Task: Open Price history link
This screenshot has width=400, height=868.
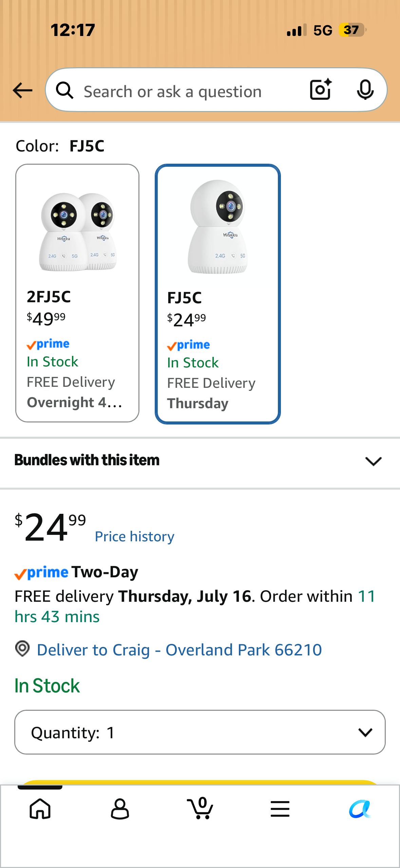Action: [x=134, y=537]
